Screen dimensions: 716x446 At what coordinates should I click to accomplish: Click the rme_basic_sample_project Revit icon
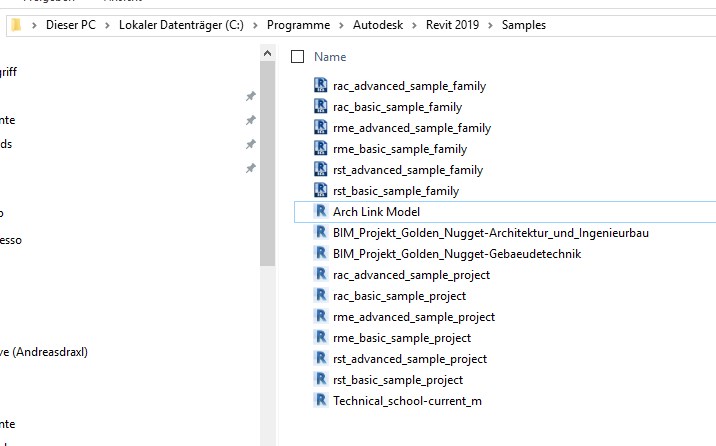coord(321,337)
